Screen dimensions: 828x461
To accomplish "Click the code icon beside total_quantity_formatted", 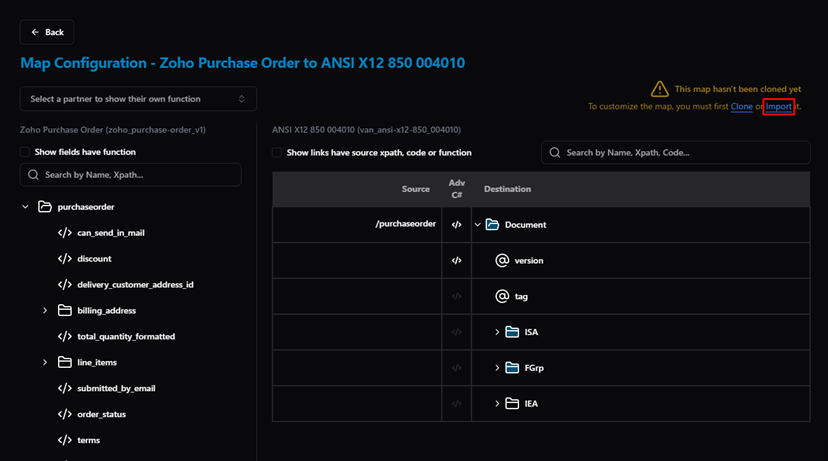I will (x=64, y=336).
